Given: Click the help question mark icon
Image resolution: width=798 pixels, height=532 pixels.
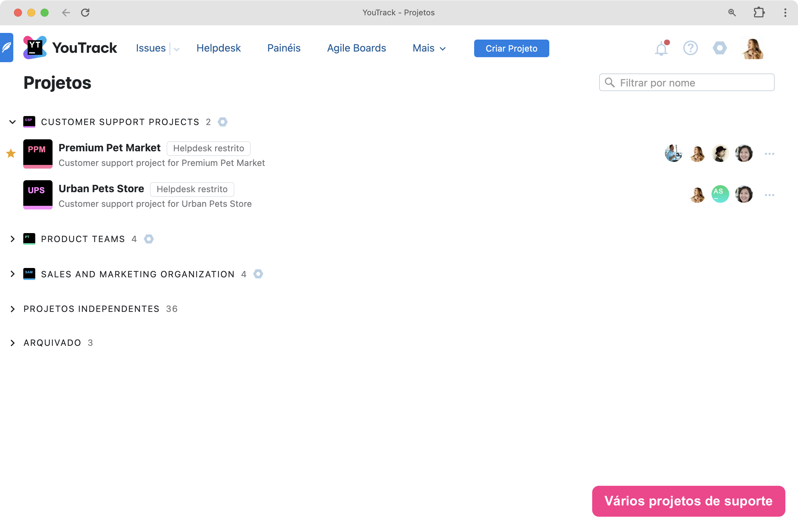Looking at the screenshot, I should point(690,48).
